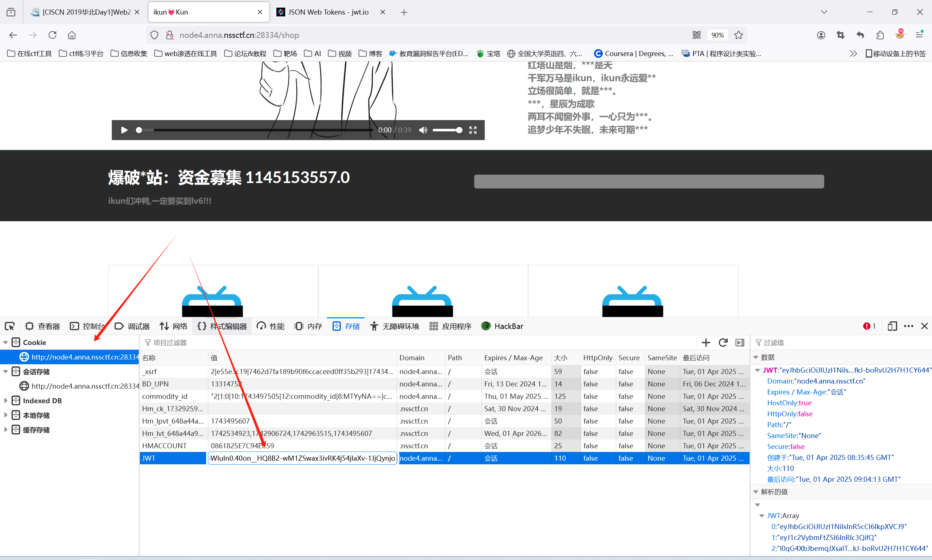Open responsive design mode icon
932x560 pixels.
pos(892,326)
